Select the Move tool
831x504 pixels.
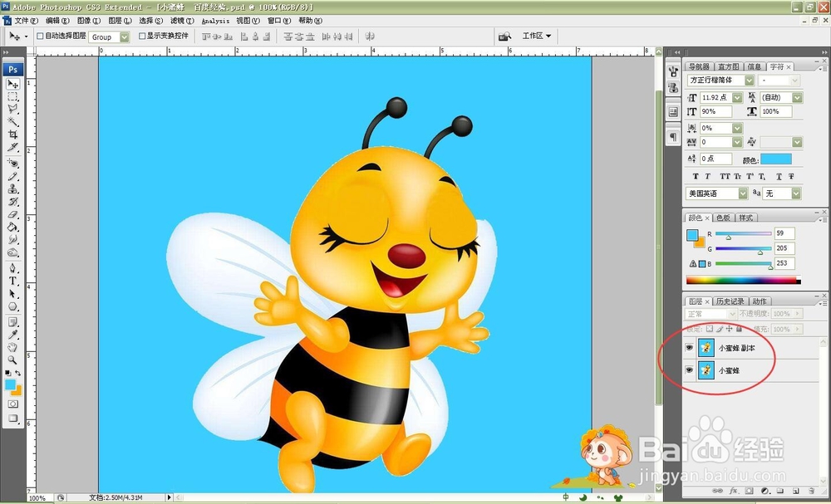click(12, 85)
